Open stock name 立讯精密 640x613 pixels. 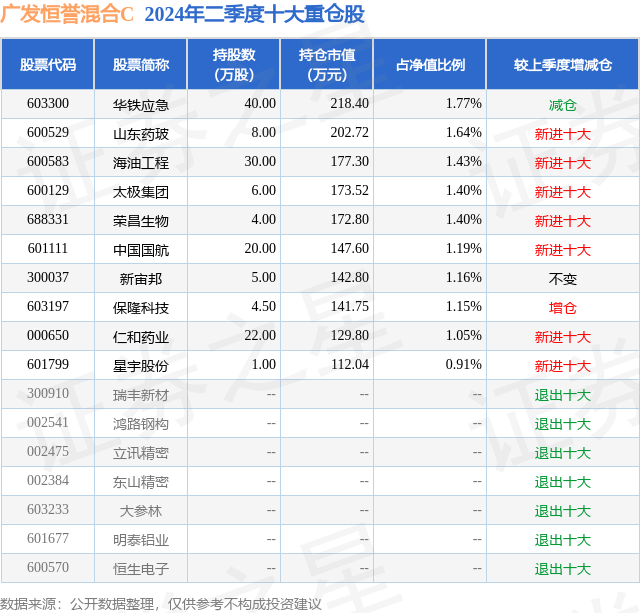(141, 453)
